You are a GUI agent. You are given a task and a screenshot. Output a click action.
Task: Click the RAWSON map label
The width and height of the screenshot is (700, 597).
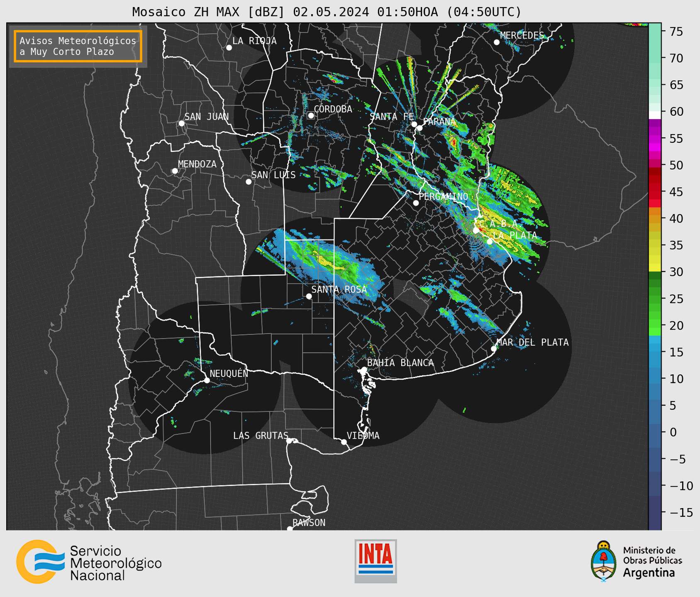pos(309,523)
